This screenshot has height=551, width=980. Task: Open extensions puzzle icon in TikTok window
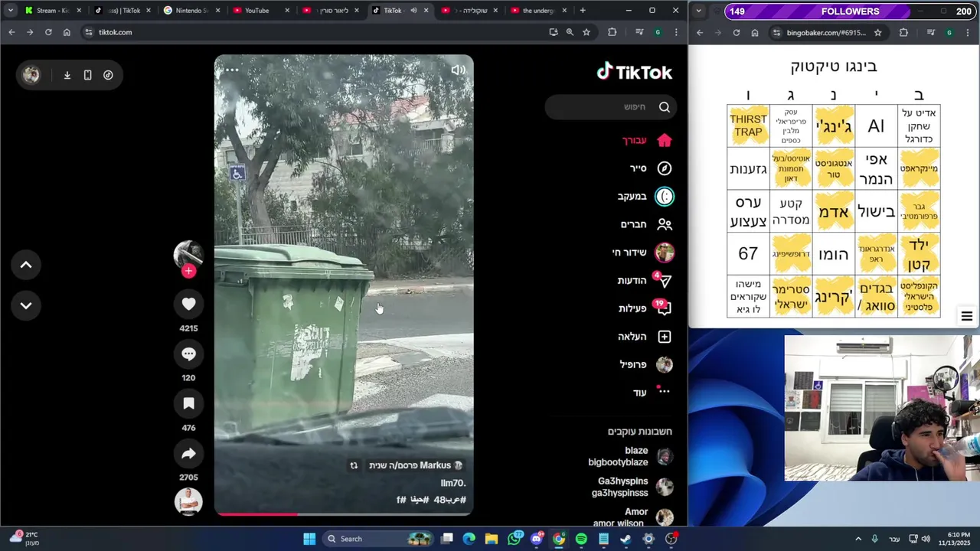pos(612,32)
